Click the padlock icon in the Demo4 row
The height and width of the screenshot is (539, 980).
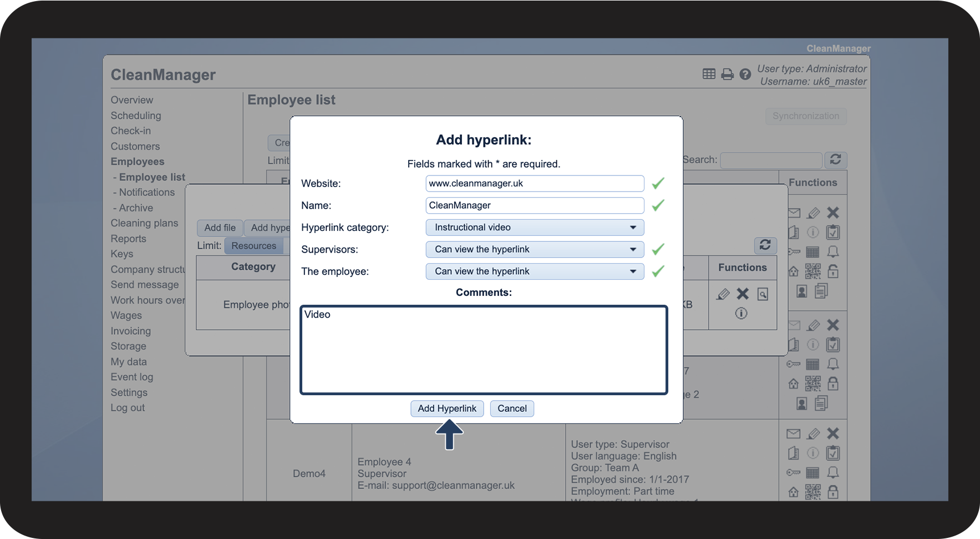coord(833,492)
